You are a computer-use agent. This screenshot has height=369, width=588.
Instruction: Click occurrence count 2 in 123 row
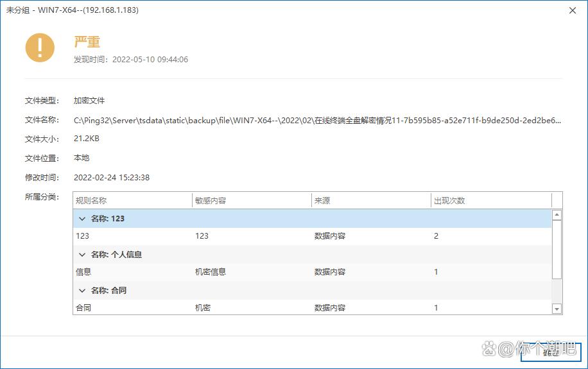(x=436, y=236)
